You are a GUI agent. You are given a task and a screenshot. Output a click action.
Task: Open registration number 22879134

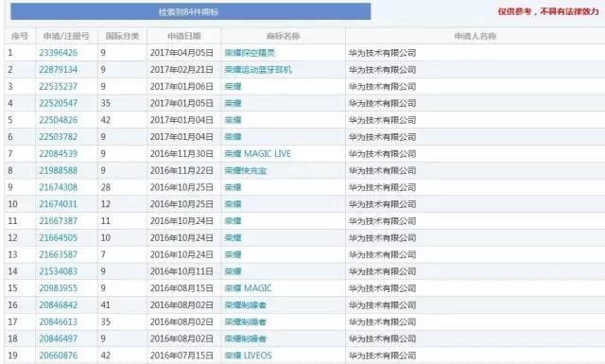tap(59, 70)
